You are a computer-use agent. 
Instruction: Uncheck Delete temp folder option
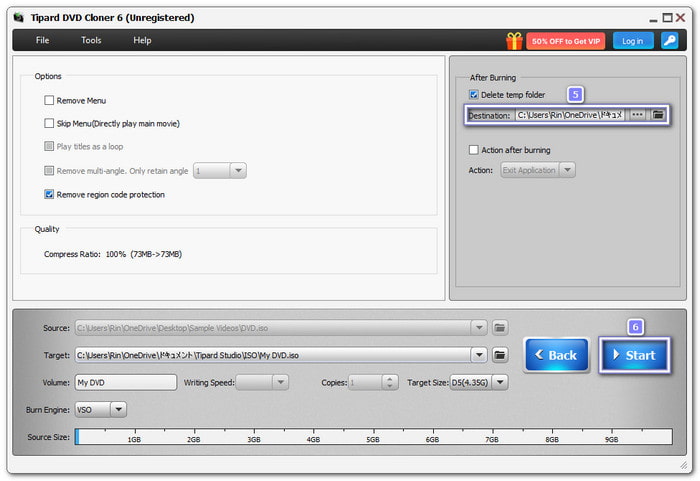tap(474, 95)
